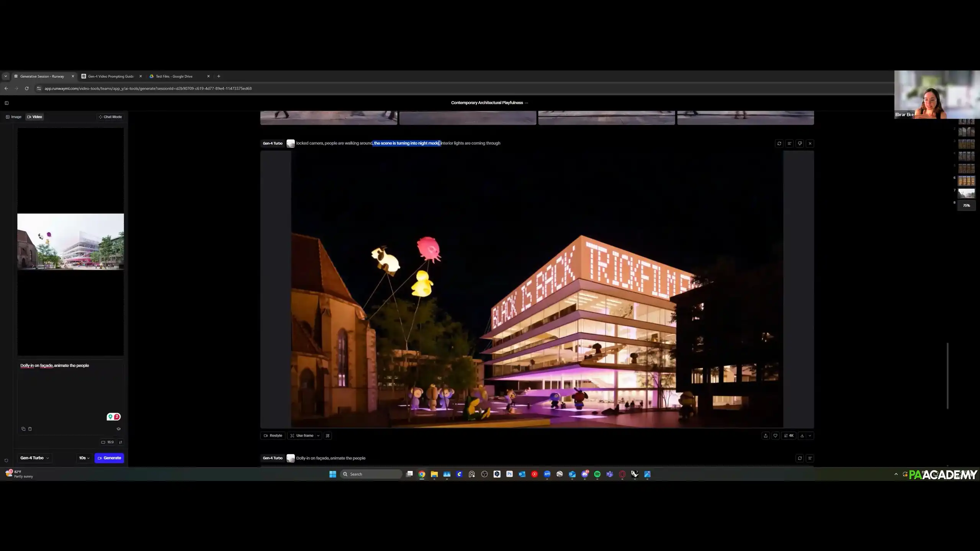Open the tab search dropdown arrow
Screen dimensions: 980x551
coord(5,76)
